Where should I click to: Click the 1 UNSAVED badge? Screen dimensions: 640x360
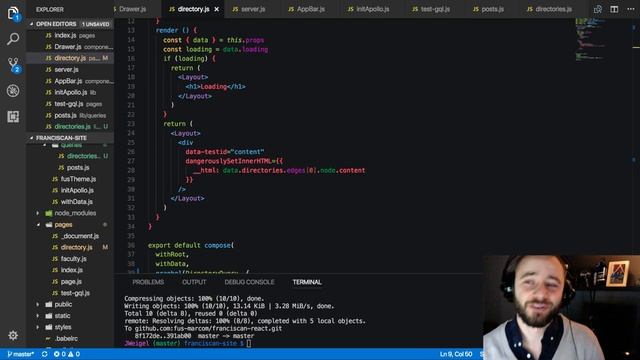(96, 24)
